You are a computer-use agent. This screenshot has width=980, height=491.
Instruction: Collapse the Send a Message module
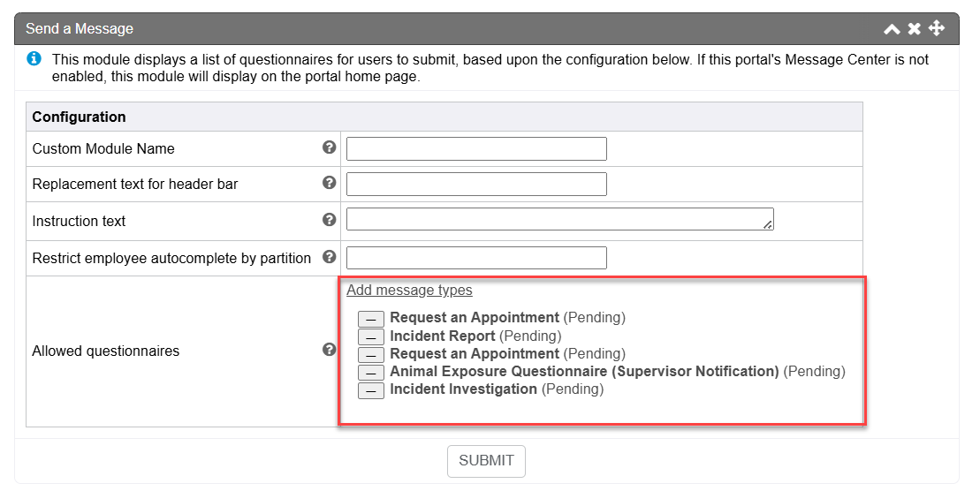pyautogui.click(x=892, y=29)
